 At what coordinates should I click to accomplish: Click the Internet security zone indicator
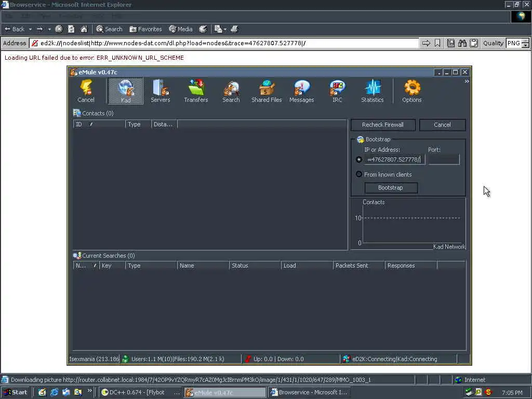[x=470, y=380]
